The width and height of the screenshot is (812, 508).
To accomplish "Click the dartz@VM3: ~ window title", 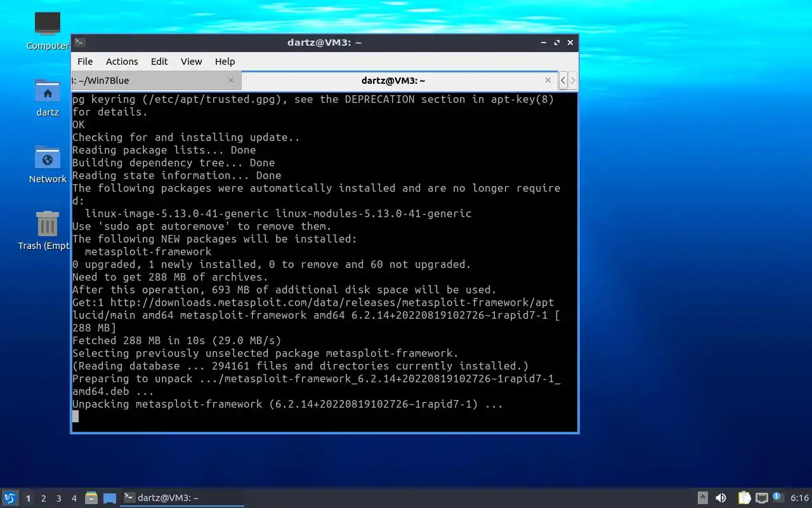I will [324, 43].
